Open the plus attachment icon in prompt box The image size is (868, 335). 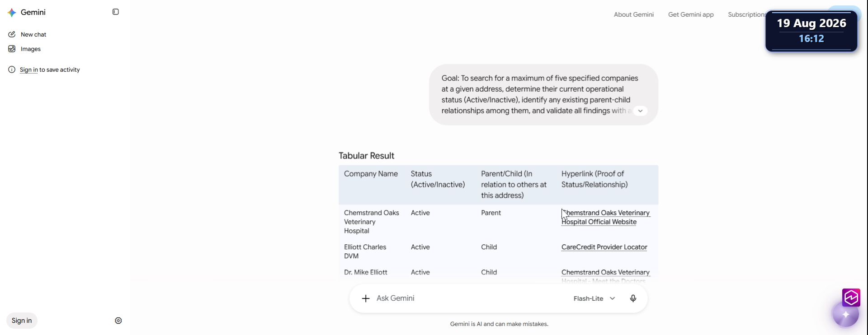pyautogui.click(x=366, y=298)
